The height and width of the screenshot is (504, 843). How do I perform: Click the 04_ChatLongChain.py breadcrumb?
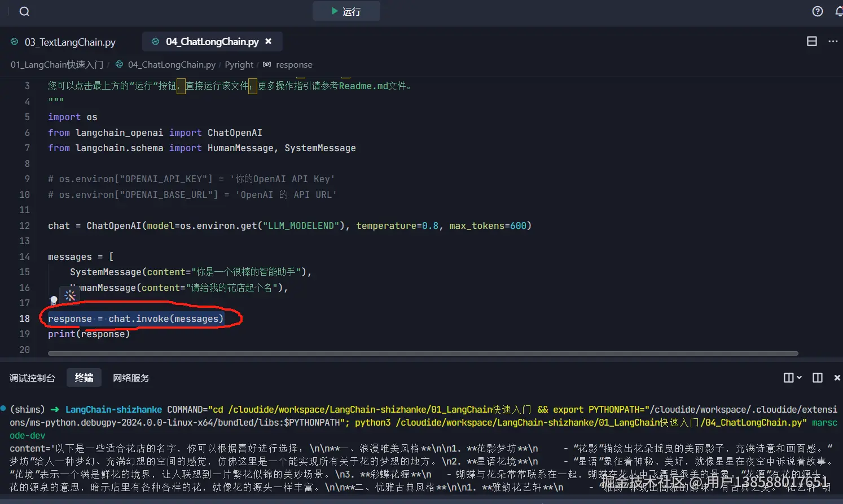coord(172,65)
